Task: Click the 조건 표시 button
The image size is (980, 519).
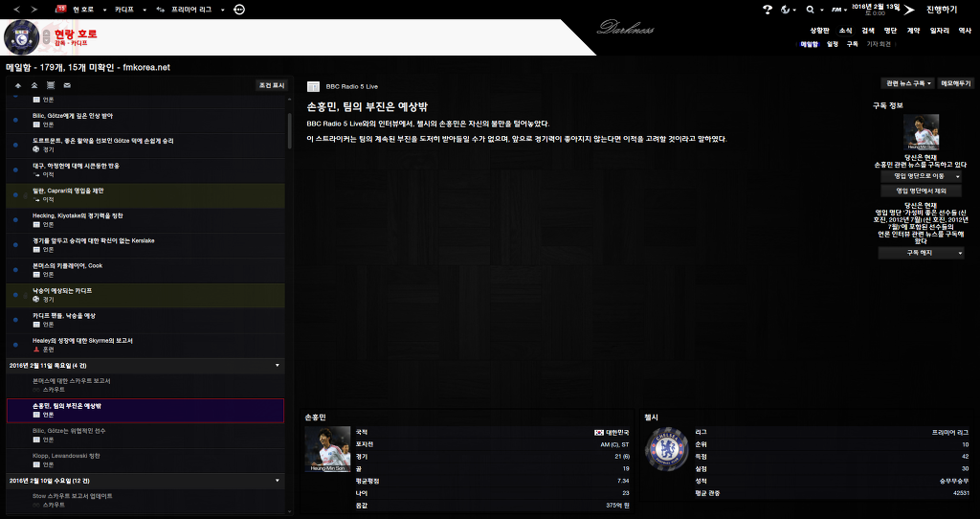Action: 272,85
